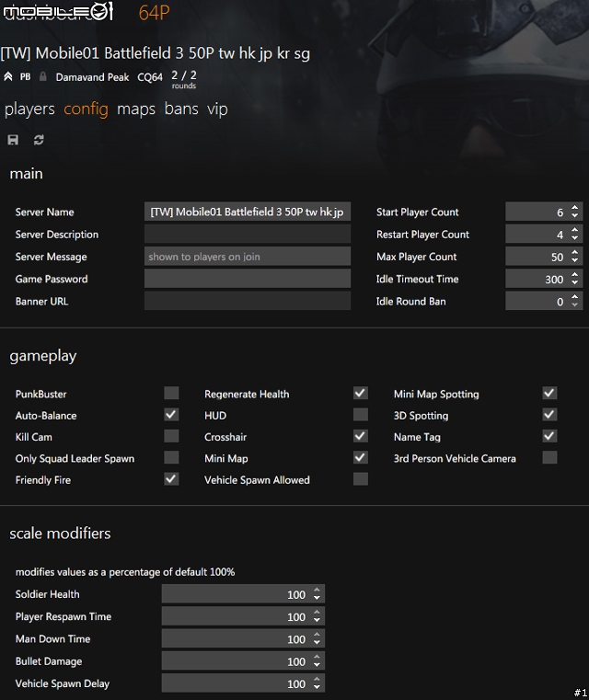589x700 pixels.
Task: Toggle Auto-Balance checkbox
Action: coord(171,415)
